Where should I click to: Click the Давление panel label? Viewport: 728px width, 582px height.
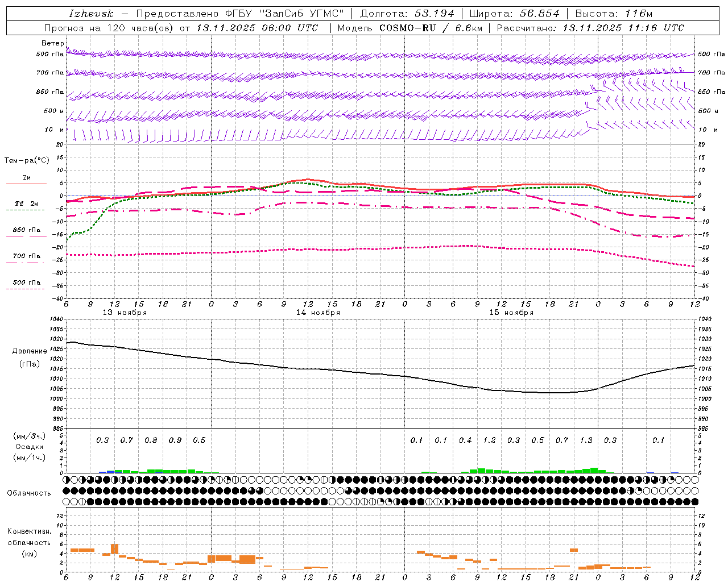click(30, 351)
